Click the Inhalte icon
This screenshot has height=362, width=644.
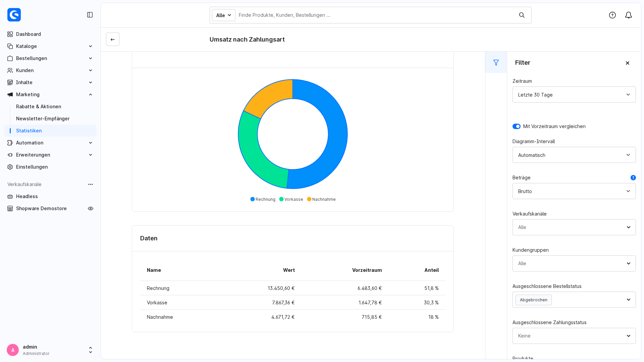(x=10, y=82)
